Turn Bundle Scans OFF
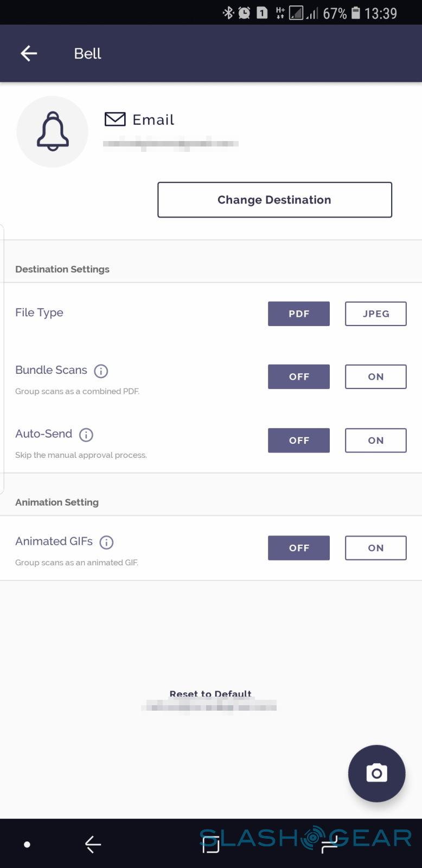This screenshot has width=422, height=868. coord(299,376)
